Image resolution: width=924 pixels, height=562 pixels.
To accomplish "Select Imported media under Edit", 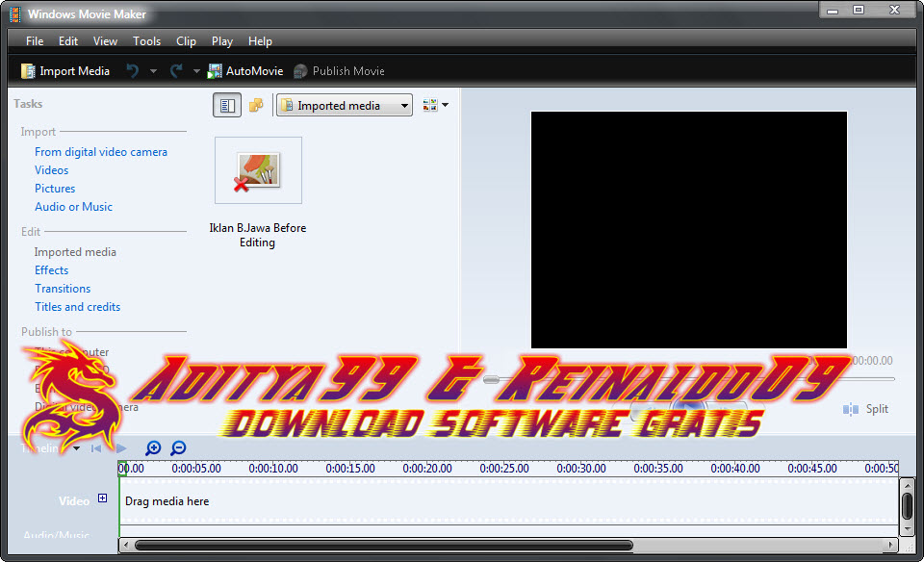I will click(x=75, y=252).
